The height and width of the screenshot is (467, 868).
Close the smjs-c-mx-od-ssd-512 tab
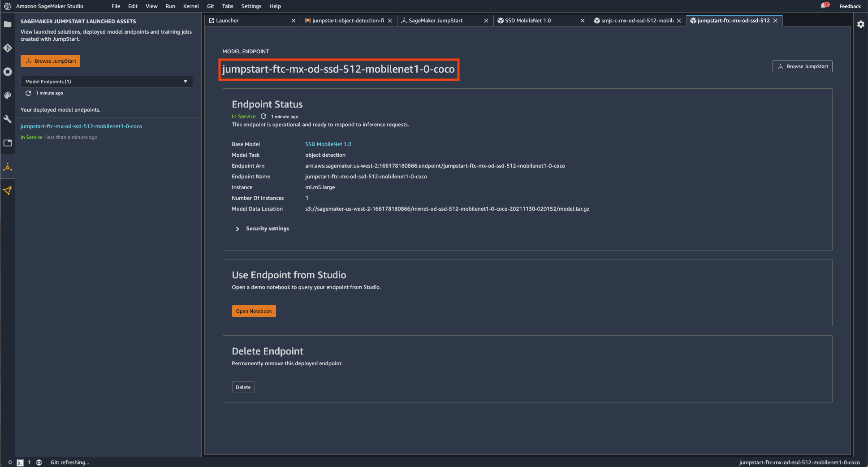(679, 21)
